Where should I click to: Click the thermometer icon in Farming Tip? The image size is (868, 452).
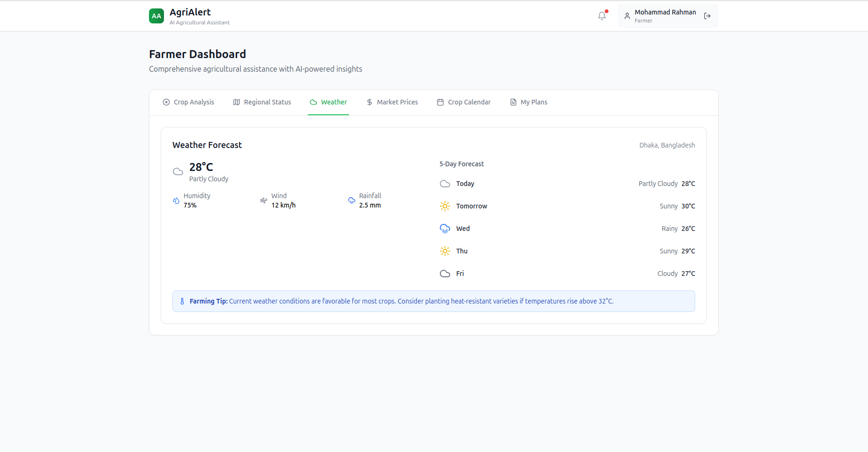click(182, 301)
